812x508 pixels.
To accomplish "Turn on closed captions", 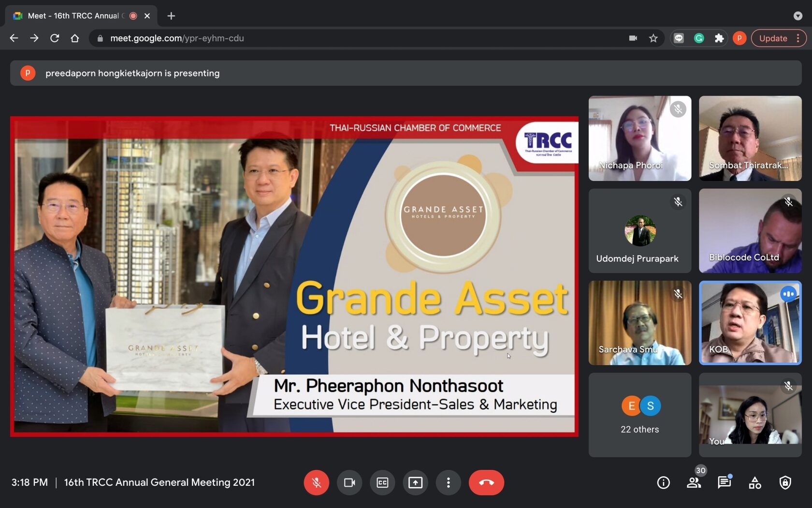I will [x=382, y=482].
